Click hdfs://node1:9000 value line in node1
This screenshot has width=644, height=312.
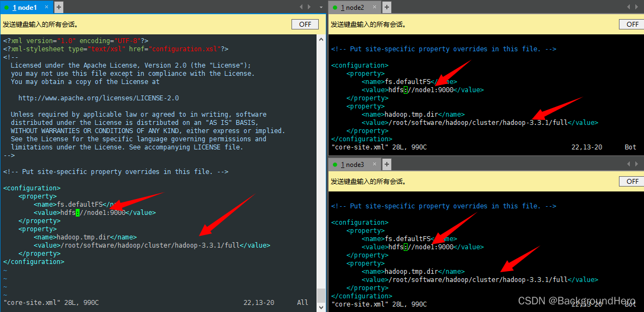click(x=95, y=213)
